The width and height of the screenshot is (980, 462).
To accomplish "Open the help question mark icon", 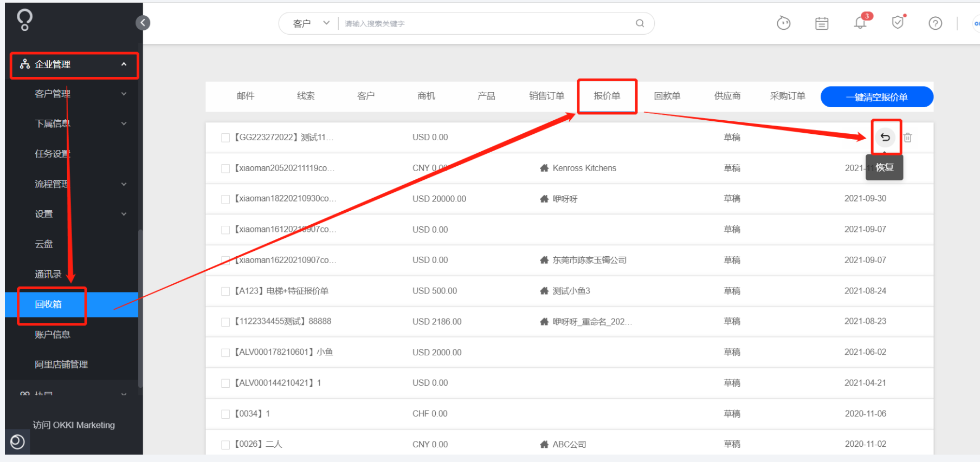I will coord(935,23).
